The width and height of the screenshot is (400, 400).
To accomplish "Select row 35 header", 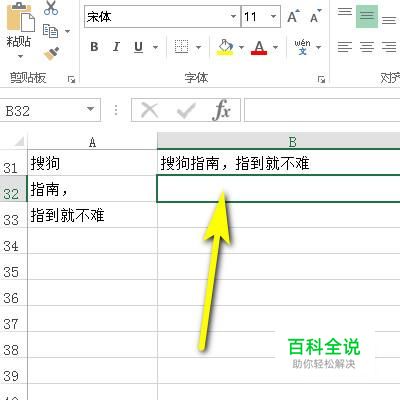I will [13, 267].
